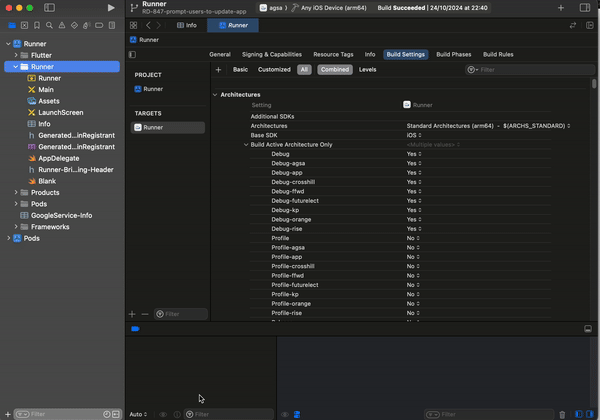Viewport: 600px width, 420px height.
Task: Open the Debug navigator icon
Action: [x=86, y=25]
